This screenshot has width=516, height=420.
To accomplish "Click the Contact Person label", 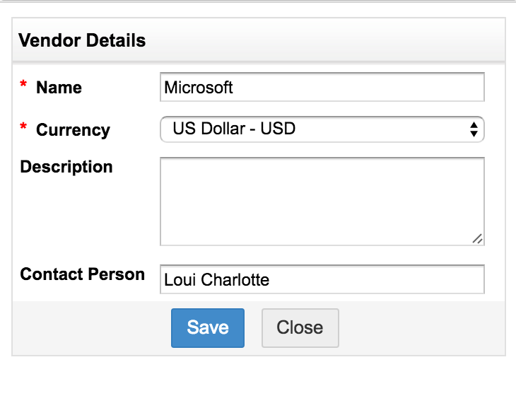I will (x=82, y=274).
